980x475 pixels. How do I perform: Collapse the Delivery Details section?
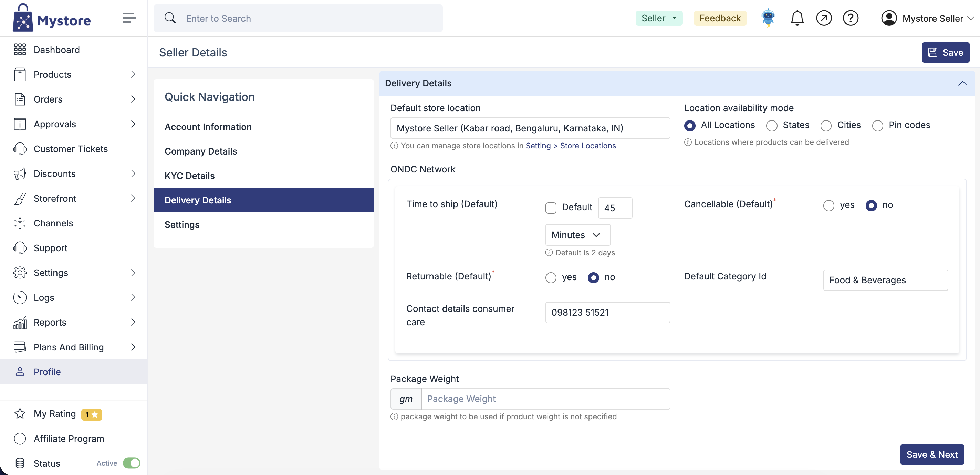tap(962, 83)
